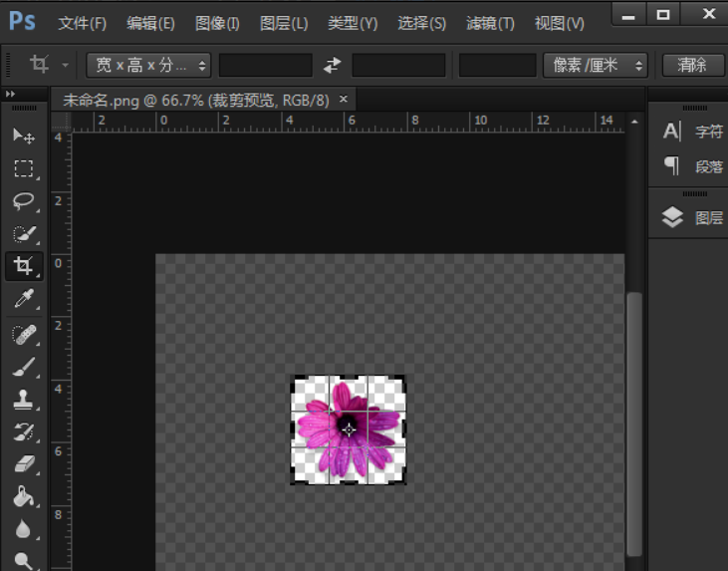Viewport: 728px width, 571px height.
Task: Expand the collapsed toolbox with double arrows
Action: coord(10,94)
